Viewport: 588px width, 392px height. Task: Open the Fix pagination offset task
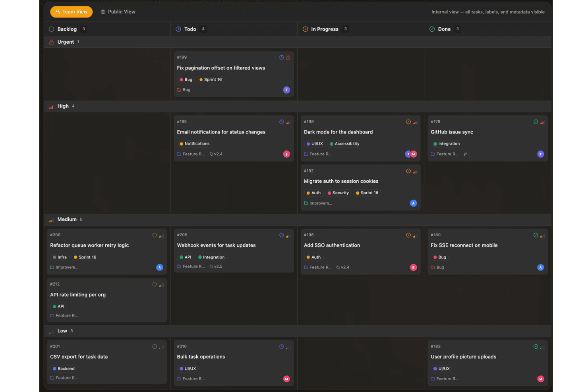pyautogui.click(x=234, y=74)
